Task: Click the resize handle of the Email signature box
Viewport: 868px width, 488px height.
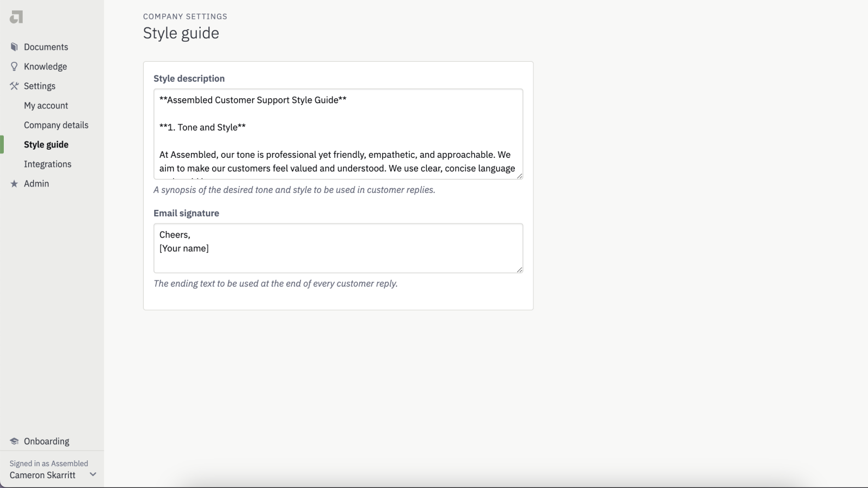Action: click(x=519, y=269)
